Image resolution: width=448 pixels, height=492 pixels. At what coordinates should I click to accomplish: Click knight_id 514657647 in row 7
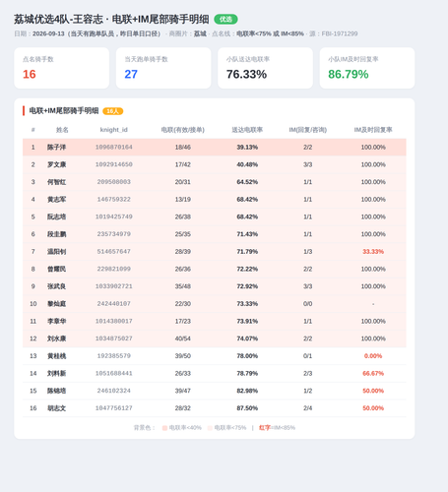point(114,252)
